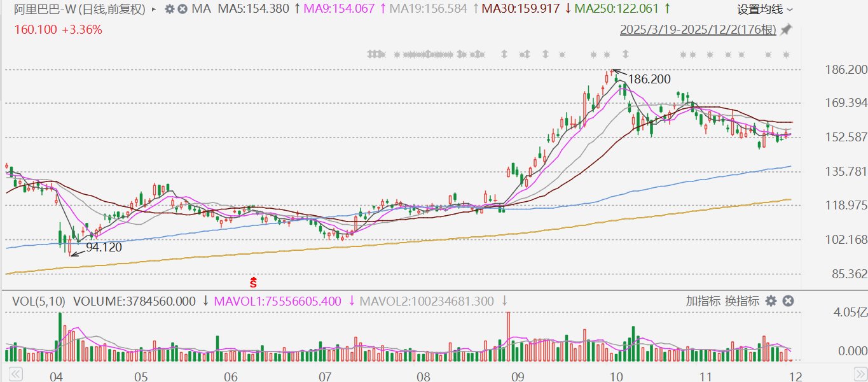Open 阿里巴巴-W (日线,前复权) period selector
The height and width of the screenshot is (382, 868).
79,10
